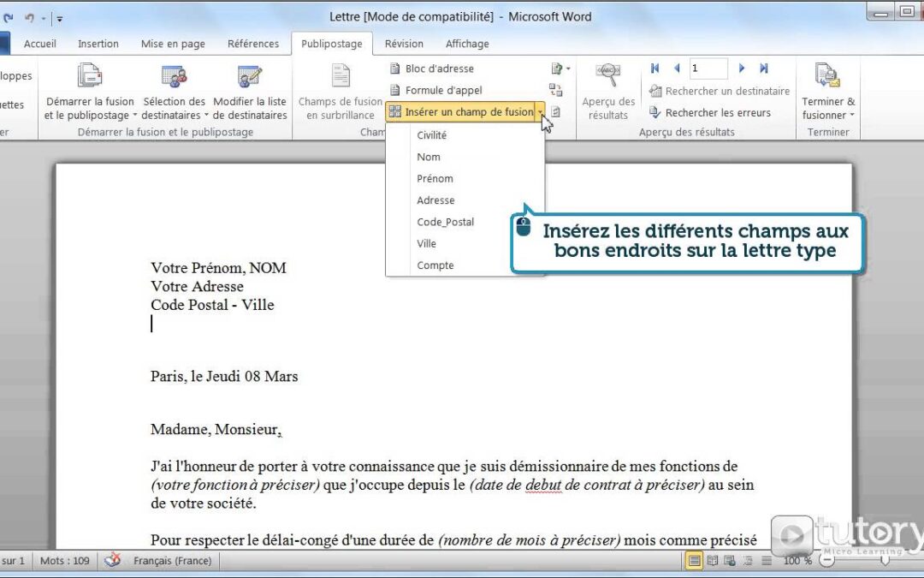Image resolution: width=924 pixels, height=578 pixels.
Task: Click the zoom slider handle
Action: [x=885, y=561]
